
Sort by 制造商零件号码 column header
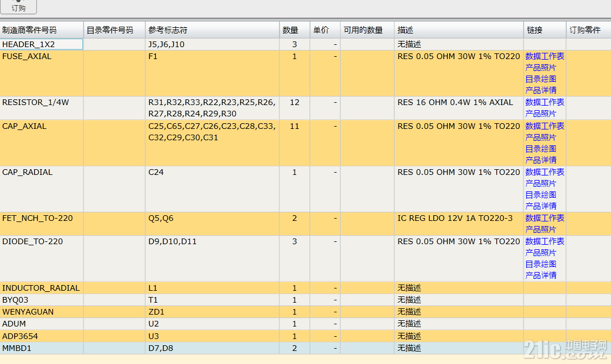pos(41,30)
